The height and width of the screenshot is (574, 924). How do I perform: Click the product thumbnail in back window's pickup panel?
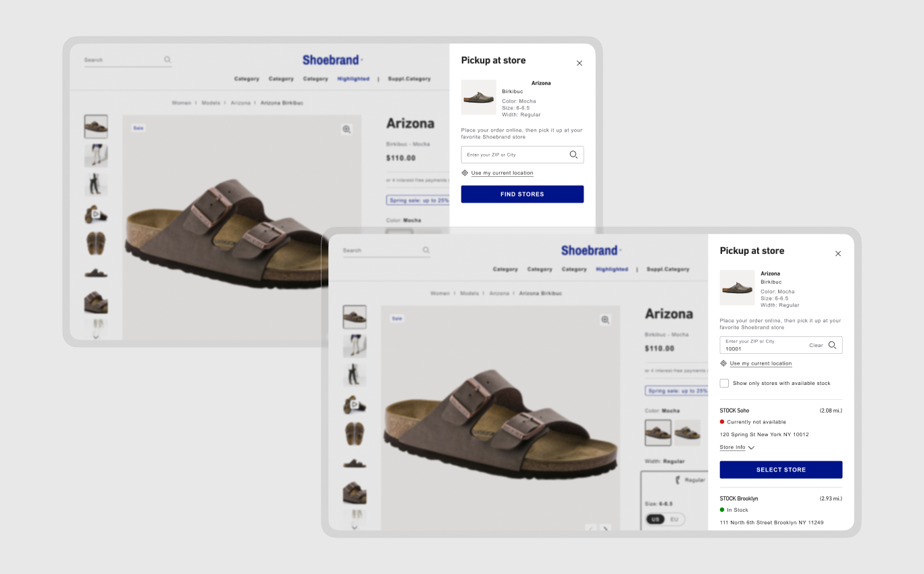479,97
